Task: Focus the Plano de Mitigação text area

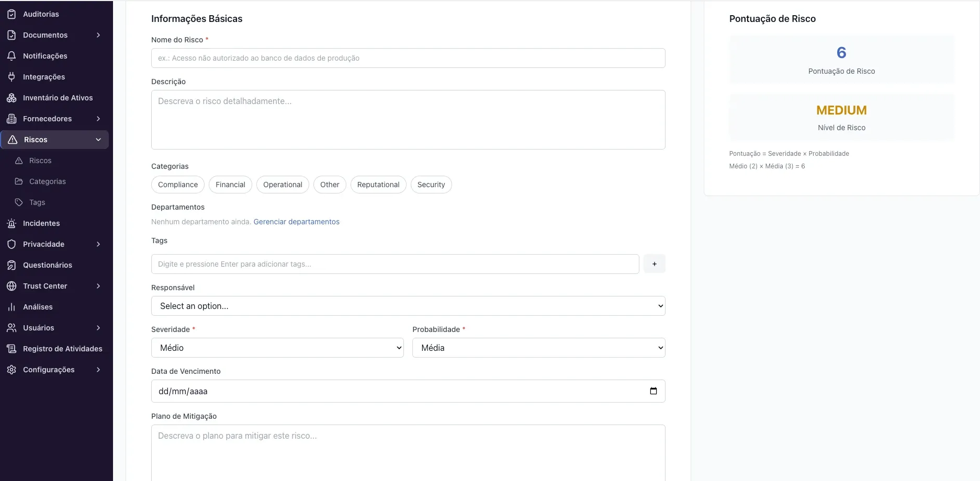Action: click(x=408, y=453)
